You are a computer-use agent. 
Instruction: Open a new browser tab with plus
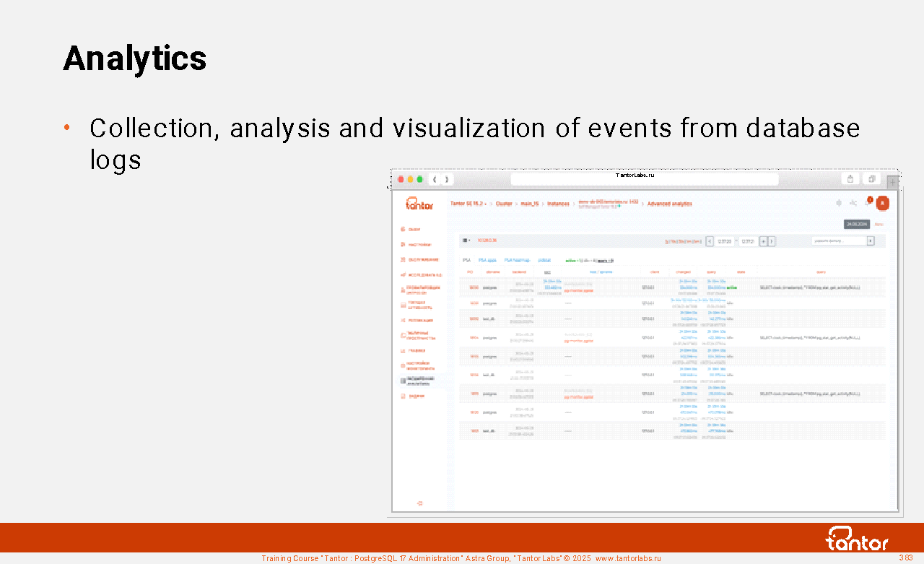(893, 182)
